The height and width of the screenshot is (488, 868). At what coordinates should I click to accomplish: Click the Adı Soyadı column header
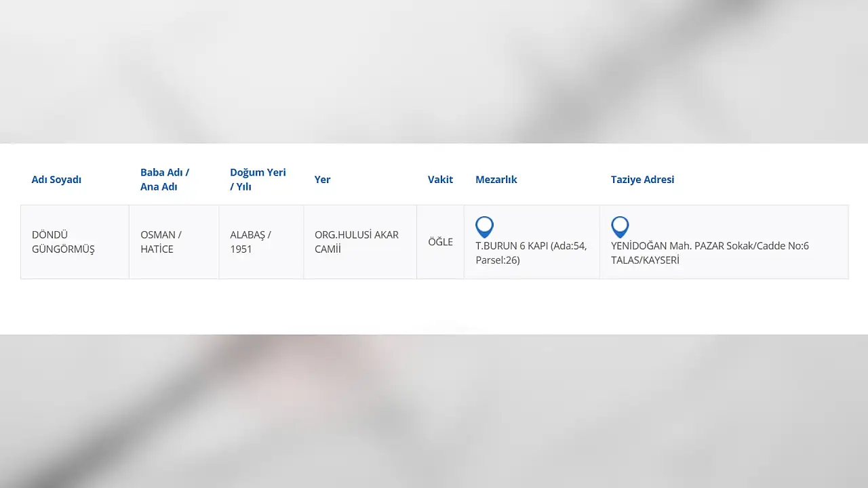click(x=56, y=180)
